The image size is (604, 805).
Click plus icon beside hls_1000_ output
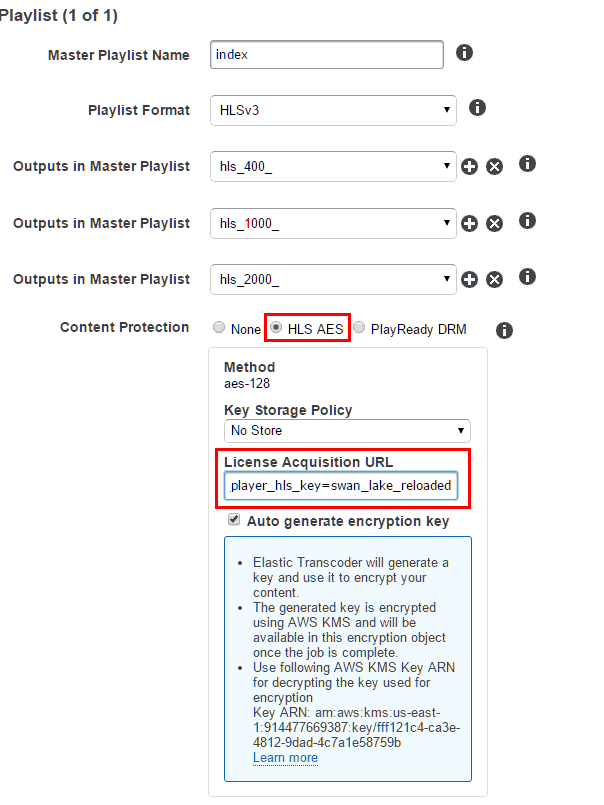point(469,223)
